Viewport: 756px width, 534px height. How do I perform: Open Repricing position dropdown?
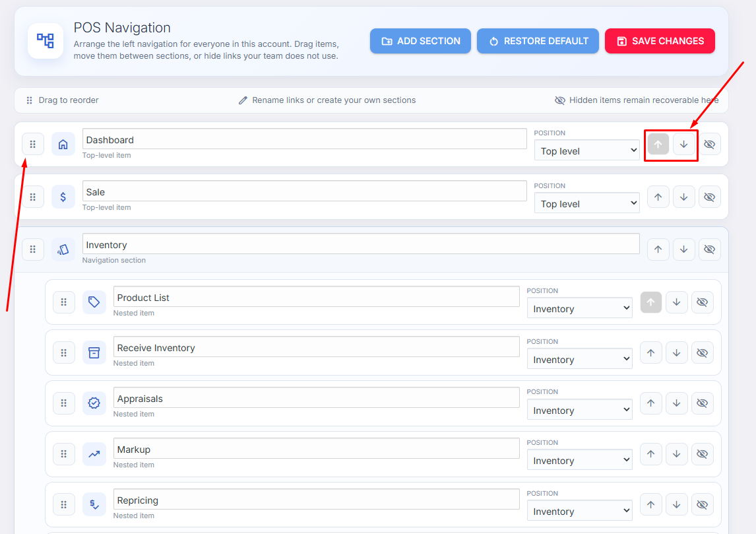580,511
